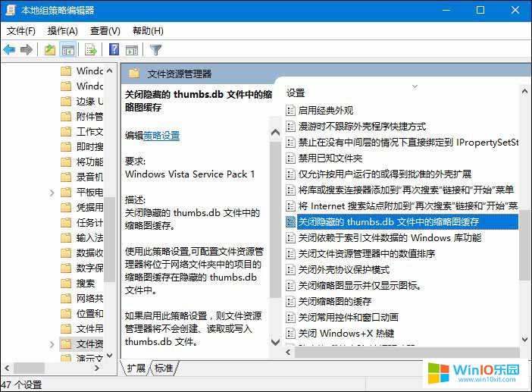
Task: Click the Back arrow toolbar icon
Action: [10, 50]
